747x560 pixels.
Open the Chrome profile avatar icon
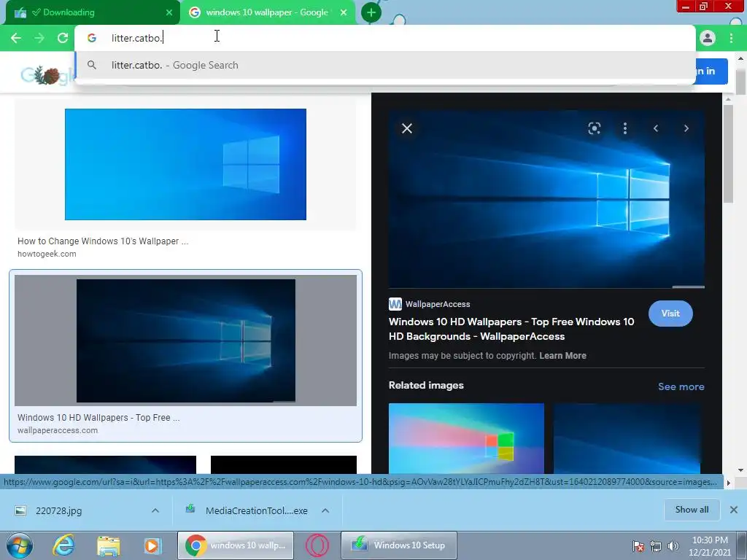tap(708, 38)
